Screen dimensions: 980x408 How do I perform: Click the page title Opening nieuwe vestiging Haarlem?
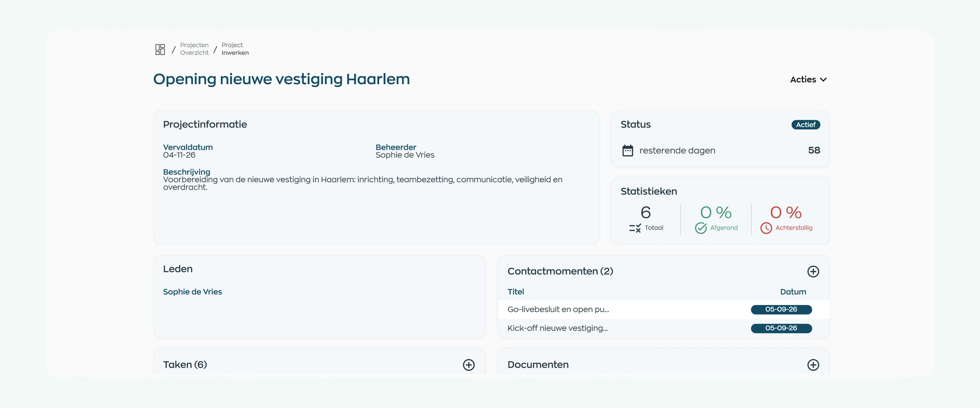point(281,79)
